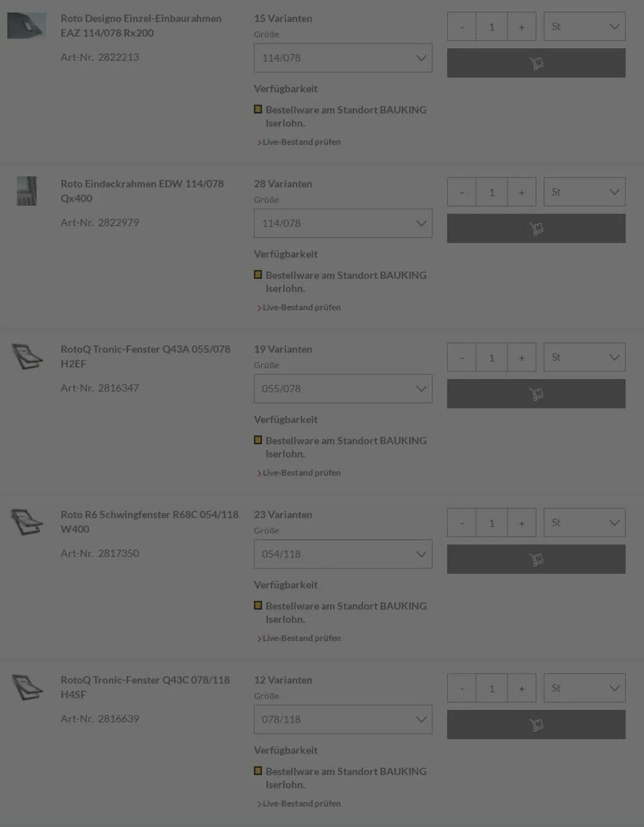Click RotoQ Tronic-Fenster Q43A product thumbnail
Image resolution: width=644 pixels, height=827 pixels.
tap(27, 357)
